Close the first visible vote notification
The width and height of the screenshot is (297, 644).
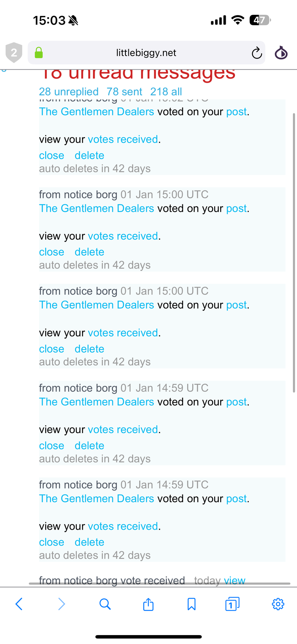tap(52, 156)
